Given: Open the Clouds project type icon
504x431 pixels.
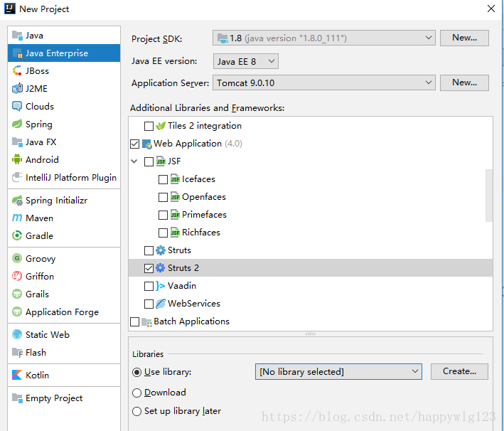Looking at the screenshot, I should [17, 106].
